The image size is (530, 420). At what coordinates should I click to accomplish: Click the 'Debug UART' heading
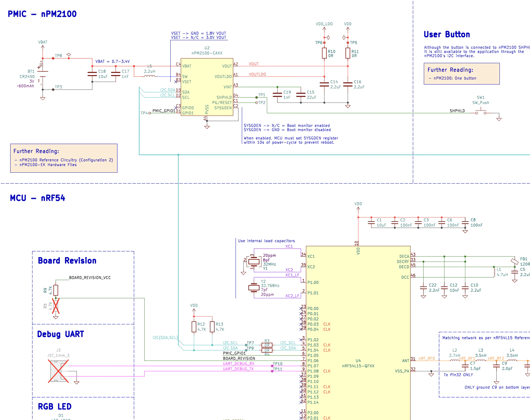pos(61,334)
